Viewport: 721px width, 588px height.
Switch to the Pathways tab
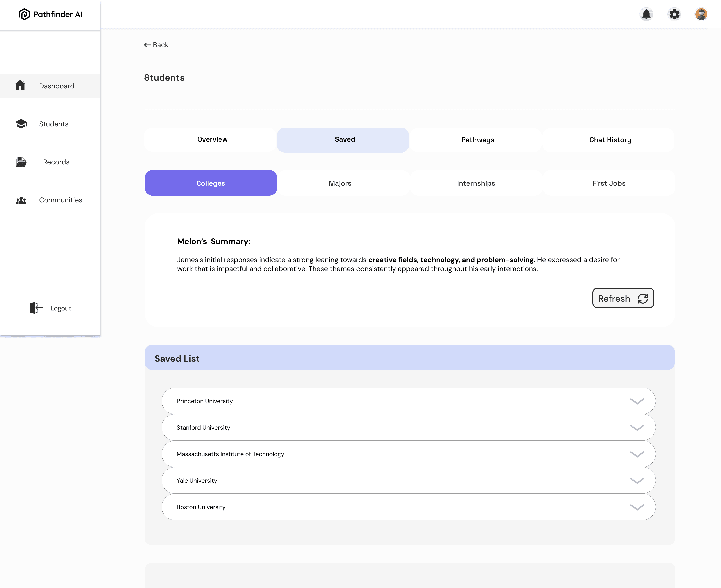(477, 140)
